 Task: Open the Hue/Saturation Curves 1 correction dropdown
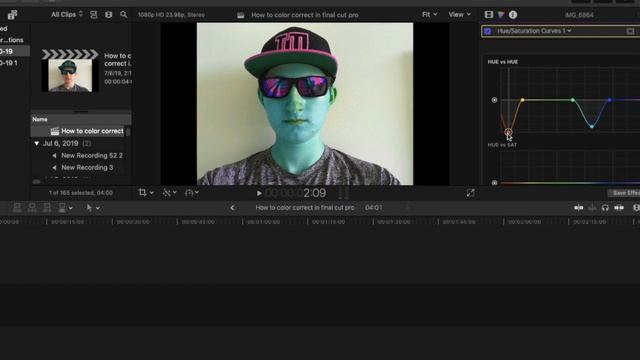pyautogui.click(x=534, y=31)
